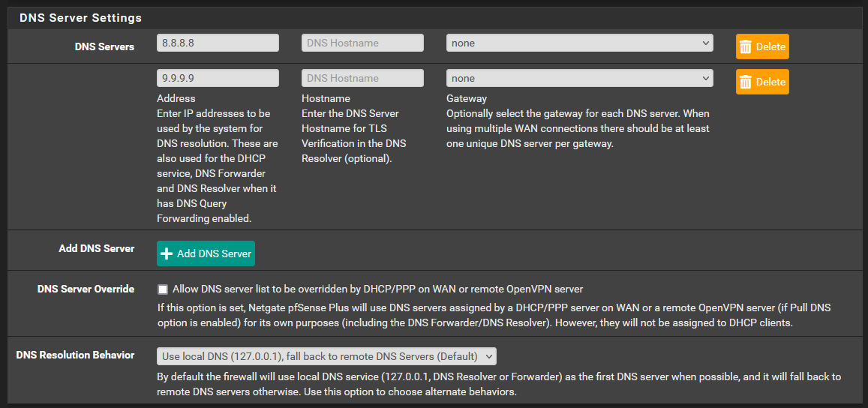Click the DNS Server Settings section header
Screen dimensions: 868x408
tap(80, 17)
